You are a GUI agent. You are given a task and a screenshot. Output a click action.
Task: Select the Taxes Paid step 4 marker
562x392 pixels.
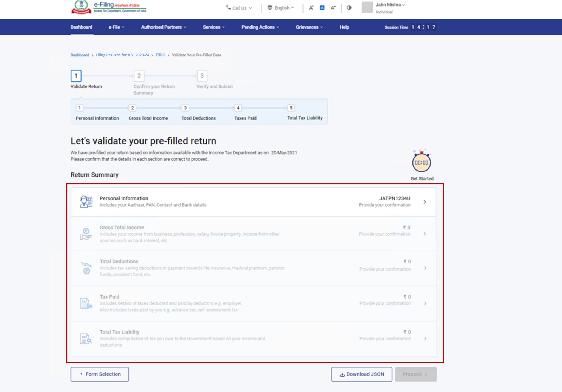[x=238, y=108]
